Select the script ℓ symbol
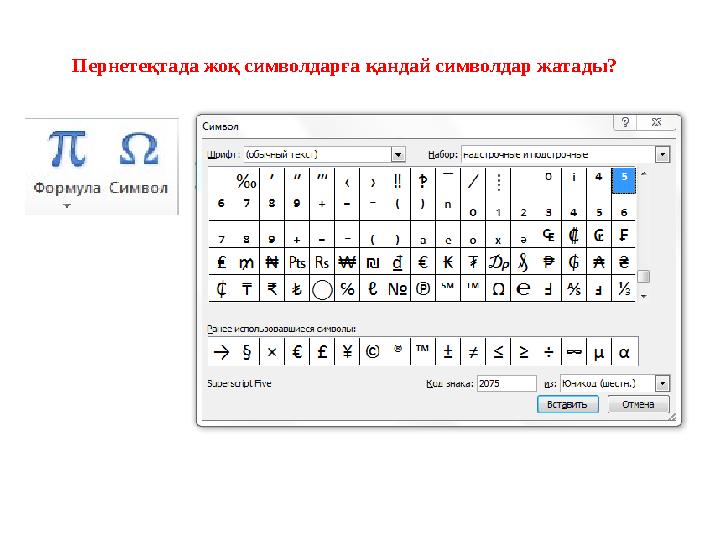Viewport: 720px width, 540px height. point(372,289)
